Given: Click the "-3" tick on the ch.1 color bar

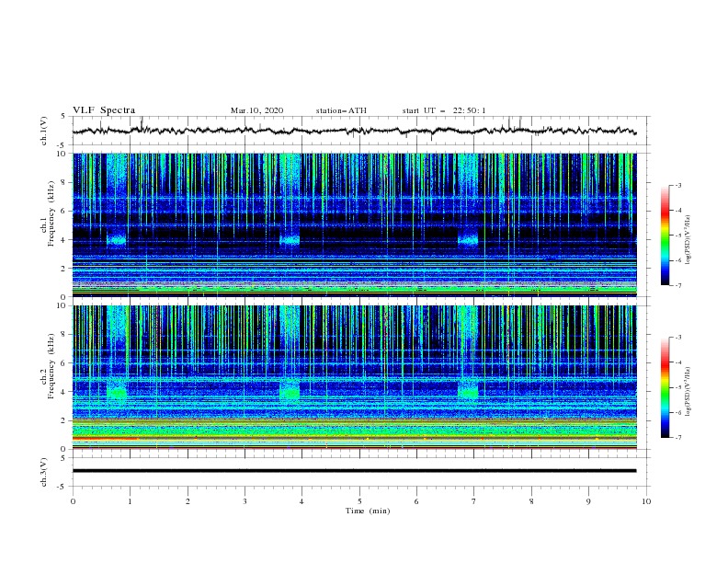Looking at the screenshot, I should 678,186.
